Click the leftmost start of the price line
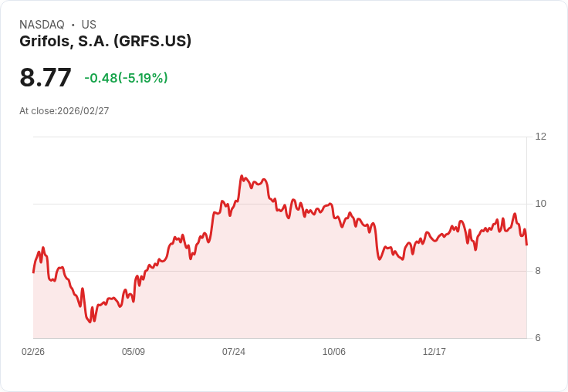The image size is (568, 392). point(33,272)
